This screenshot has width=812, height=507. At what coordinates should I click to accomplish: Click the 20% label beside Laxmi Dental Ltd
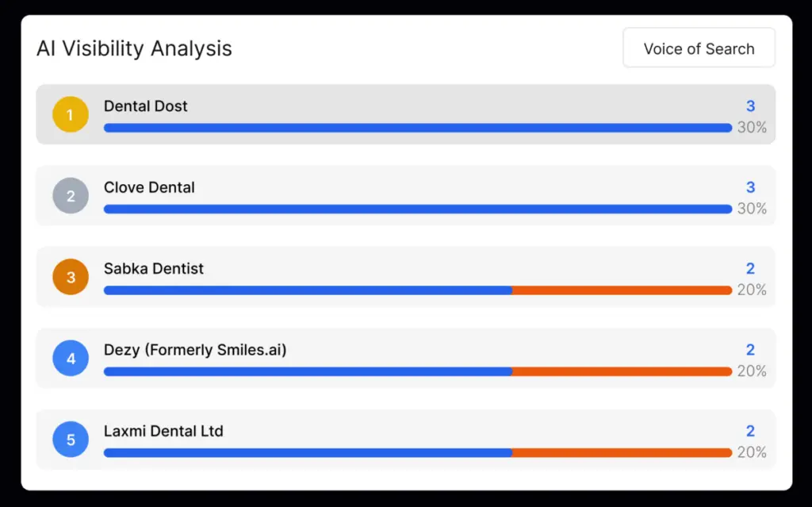tap(752, 452)
